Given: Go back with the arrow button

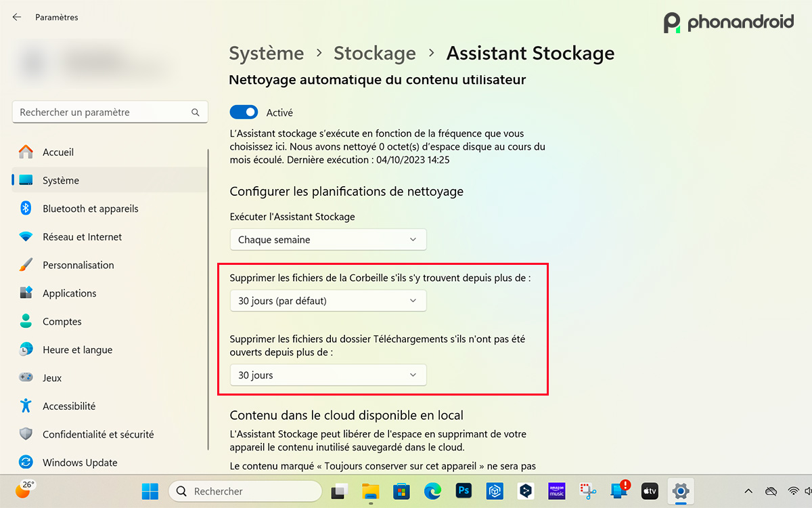Looking at the screenshot, I should tap(16, 17).
